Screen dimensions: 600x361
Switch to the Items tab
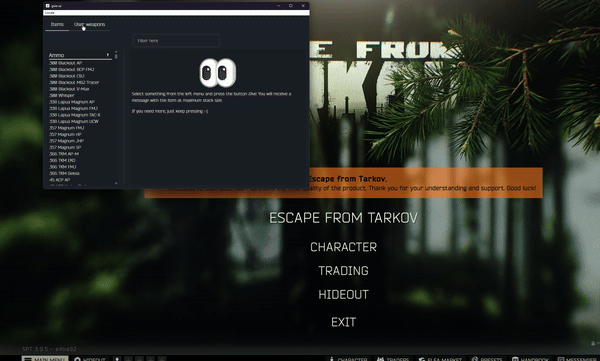(x=57, y=24)
